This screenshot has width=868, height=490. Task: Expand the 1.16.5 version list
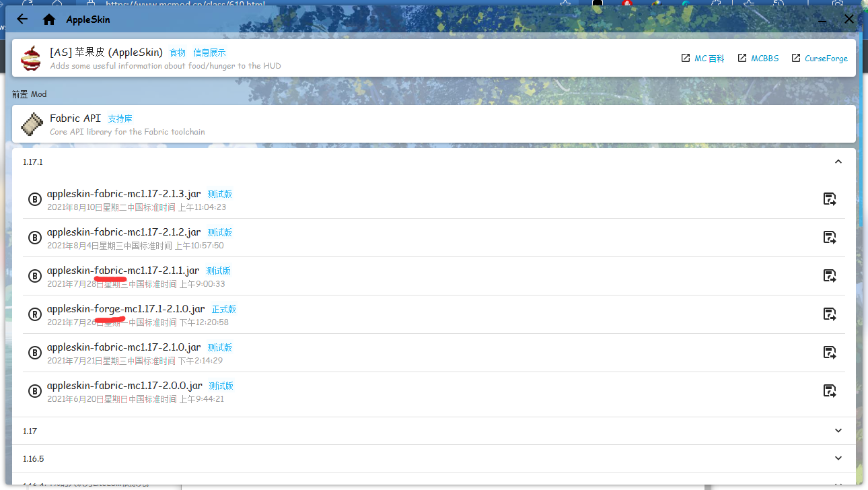838,458
